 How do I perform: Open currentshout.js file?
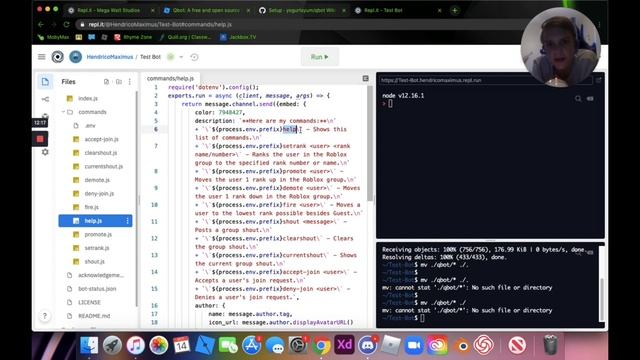pyautogui.click(x=103, y=167)
